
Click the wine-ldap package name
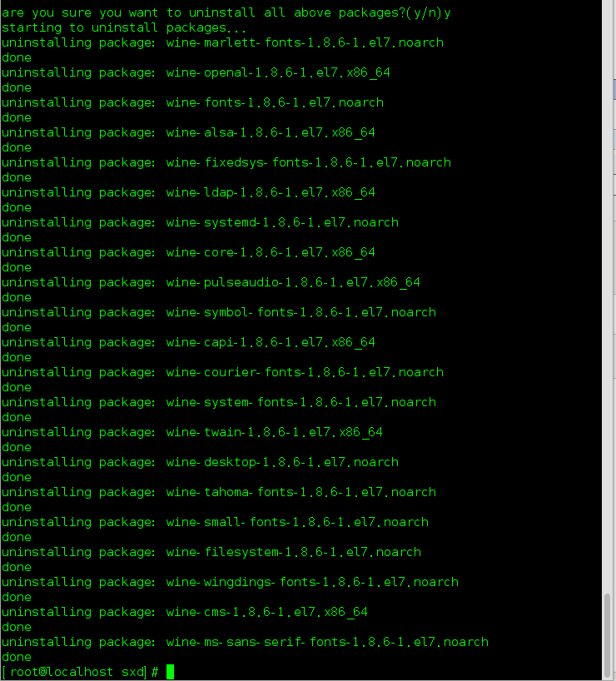point(271,192)
